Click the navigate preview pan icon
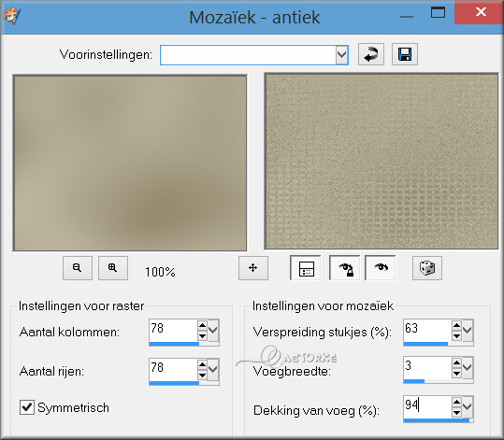 tap(253, 268)
